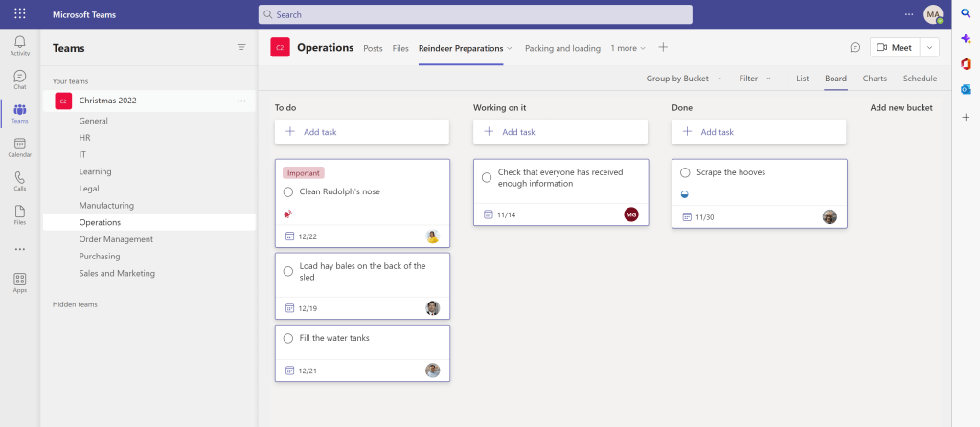
Task: Click the filter teams list icon
Action: pos(241,47)
